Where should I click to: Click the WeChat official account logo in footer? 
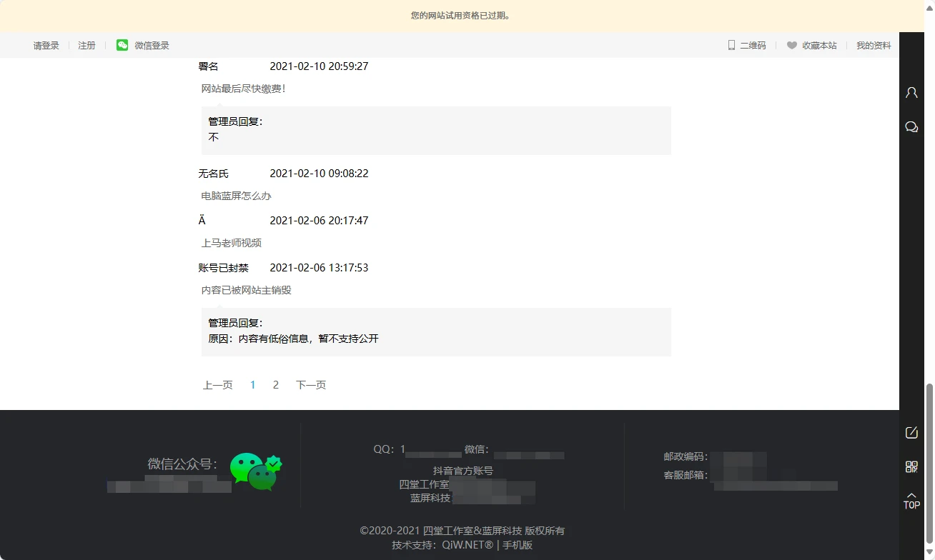[x=255, y=471]
